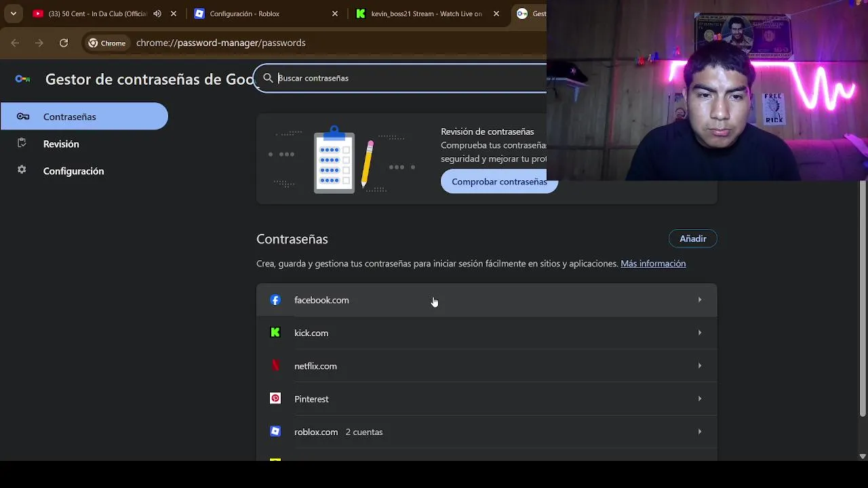The width and height of the screenshot is (868, 488).
Task: Click the Facebook icon in the password list
Action: click(275, 300)
